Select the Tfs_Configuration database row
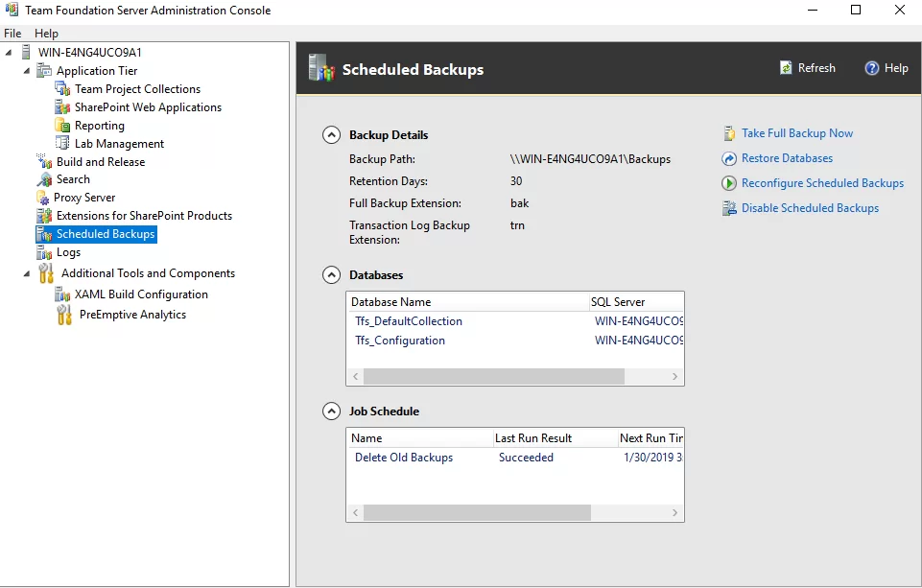This screenshot has width=922, height=588. point(400,341)
